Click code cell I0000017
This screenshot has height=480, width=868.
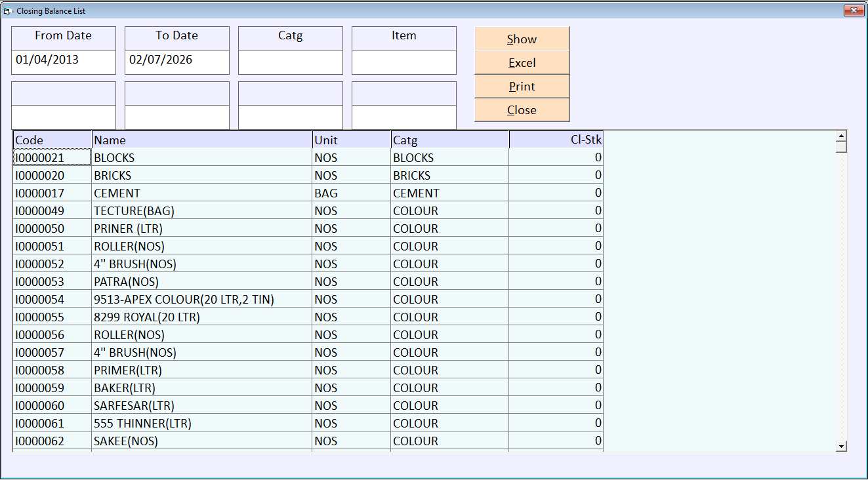52,193
